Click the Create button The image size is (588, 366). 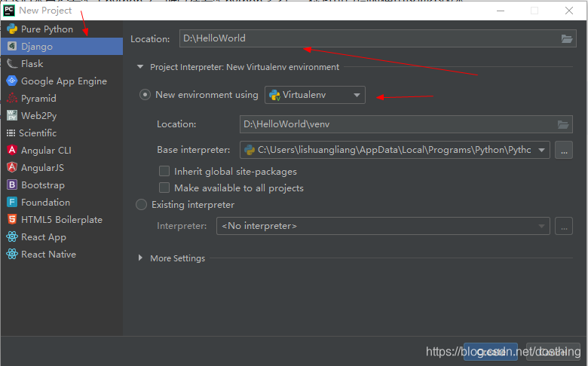491,352
